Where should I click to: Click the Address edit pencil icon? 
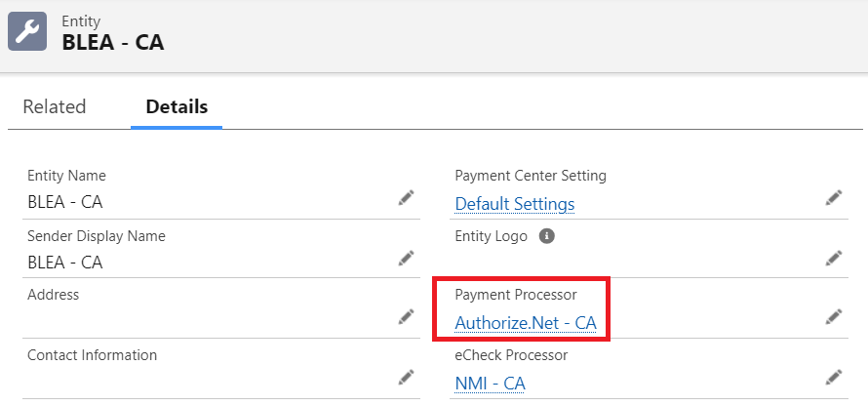[x=406, y=317]
